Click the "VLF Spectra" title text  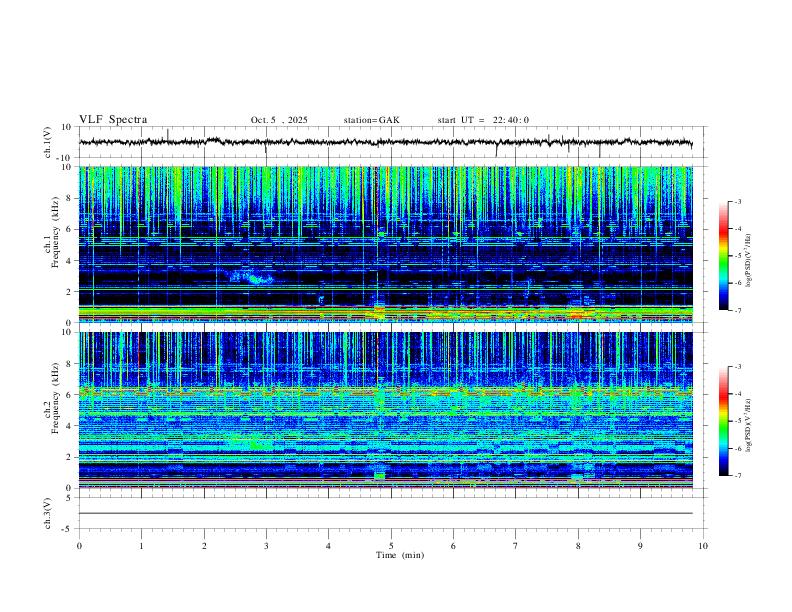(x=113, y=119)
